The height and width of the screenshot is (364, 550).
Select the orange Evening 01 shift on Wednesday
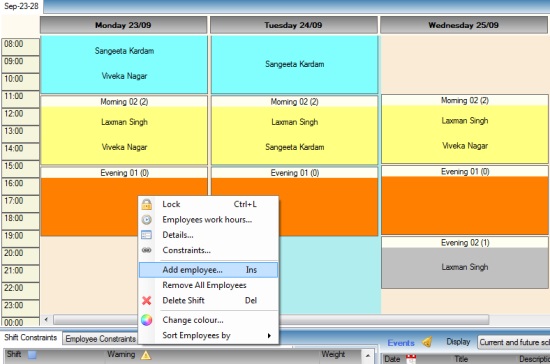pyautogui.click(x=465, y=205)
